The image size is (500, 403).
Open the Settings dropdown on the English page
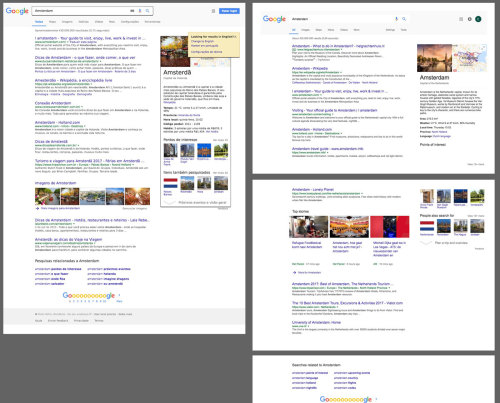(x=390, y=30)
